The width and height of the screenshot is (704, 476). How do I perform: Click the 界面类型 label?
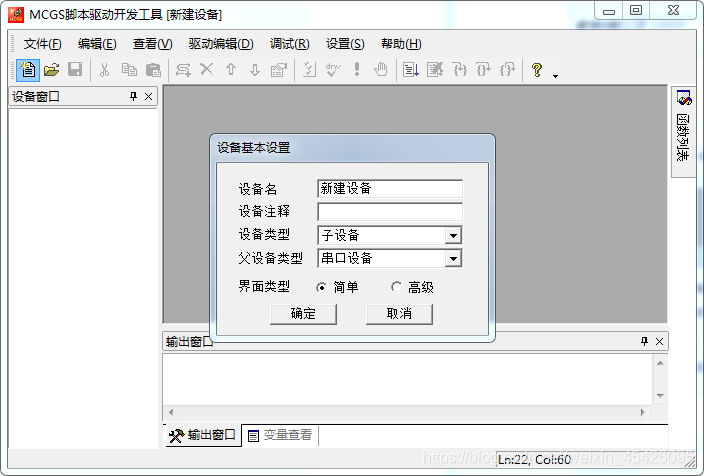264,286
